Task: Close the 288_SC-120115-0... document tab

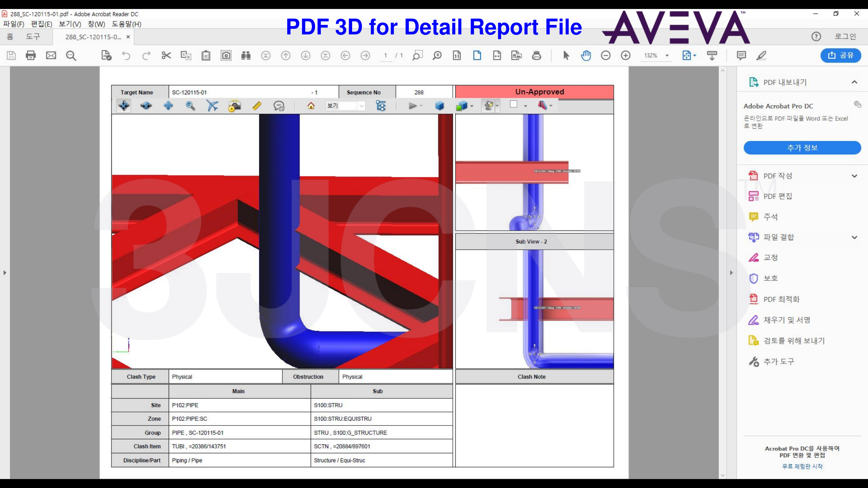Action: (x=128, y=37)
